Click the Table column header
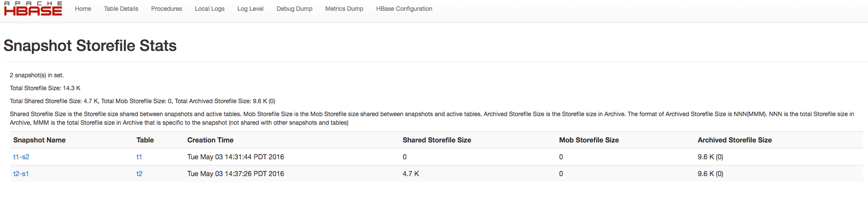The image size is (868, 218). pos(145,140)
